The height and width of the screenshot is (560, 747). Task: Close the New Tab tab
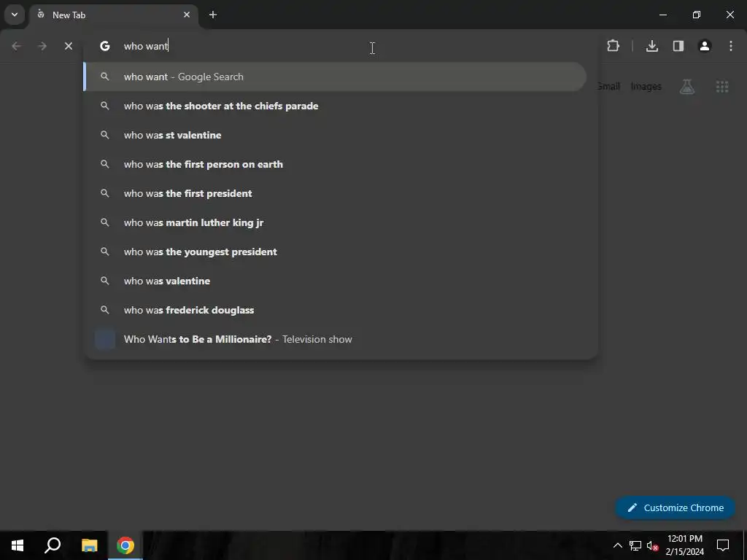pyautogui.click(x=187, y=15)
